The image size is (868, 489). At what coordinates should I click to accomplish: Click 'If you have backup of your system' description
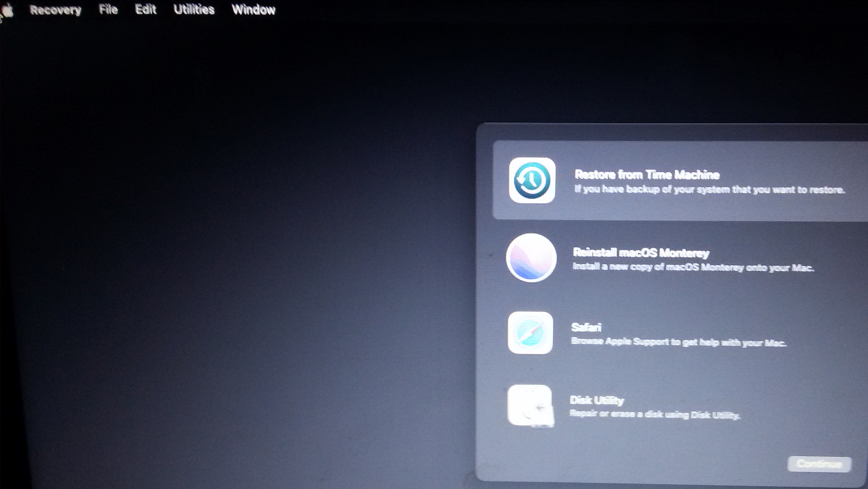[x=709, y=190]
